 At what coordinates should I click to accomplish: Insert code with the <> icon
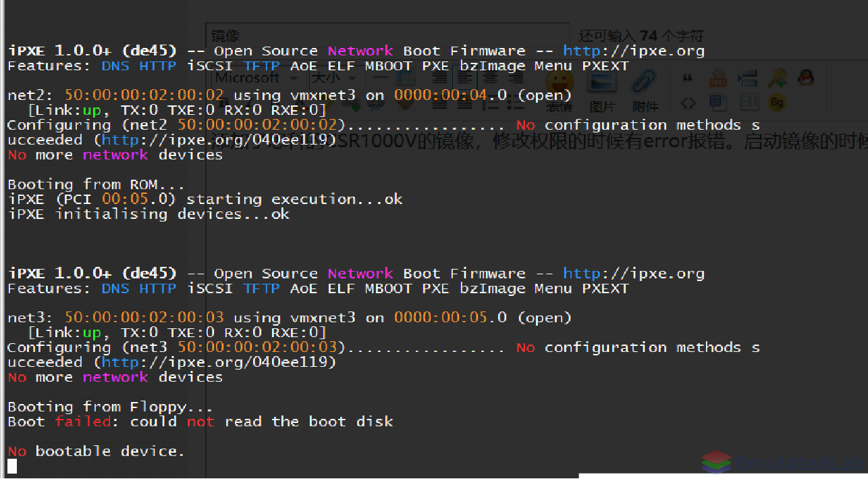688,103
